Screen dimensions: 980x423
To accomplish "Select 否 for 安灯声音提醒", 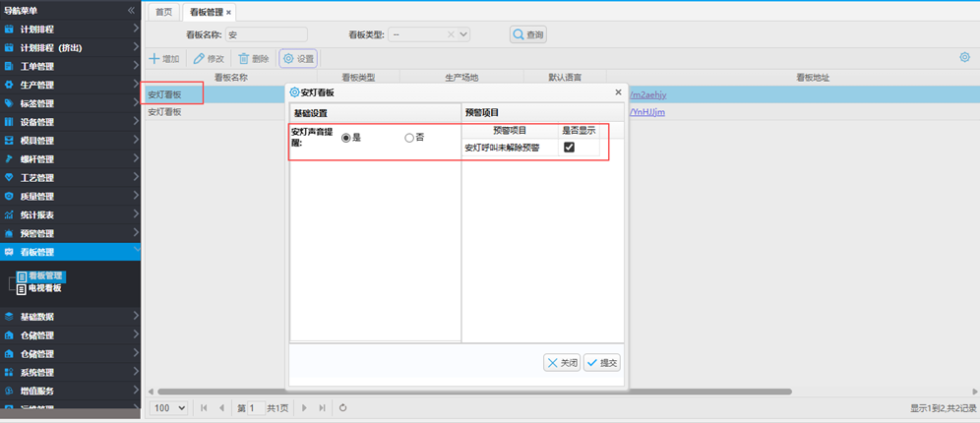I will click(x=409, y=138).
